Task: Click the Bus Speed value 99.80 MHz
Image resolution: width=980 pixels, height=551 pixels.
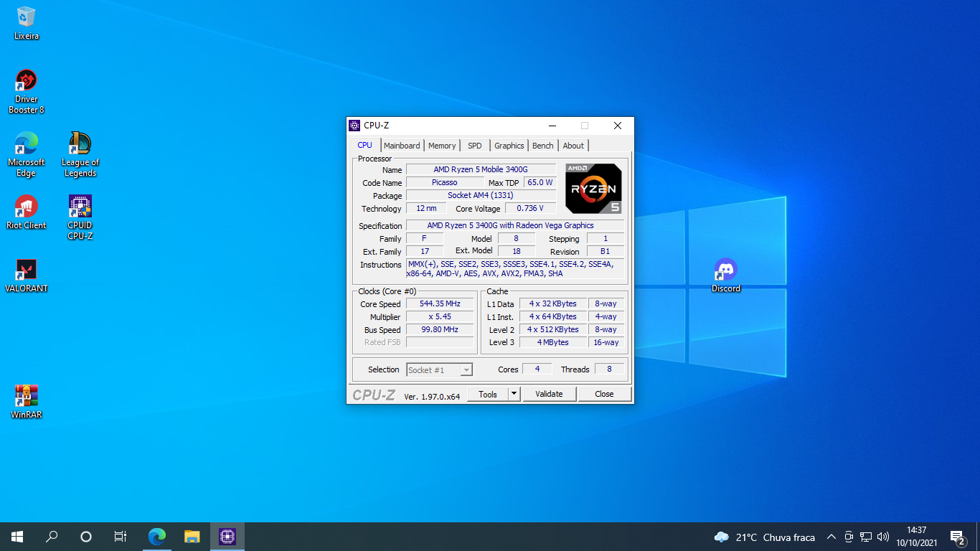Action: (x=440, y=329)
